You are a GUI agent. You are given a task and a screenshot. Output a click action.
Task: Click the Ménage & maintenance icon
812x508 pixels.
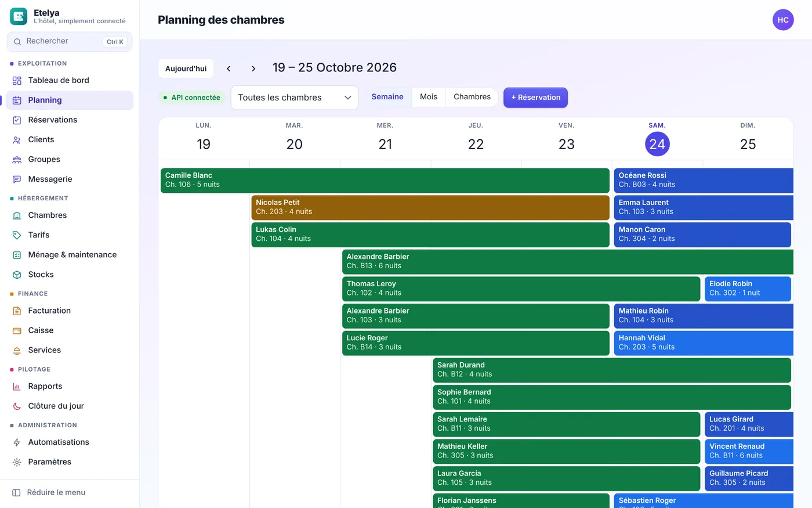(x=17, y=255)
